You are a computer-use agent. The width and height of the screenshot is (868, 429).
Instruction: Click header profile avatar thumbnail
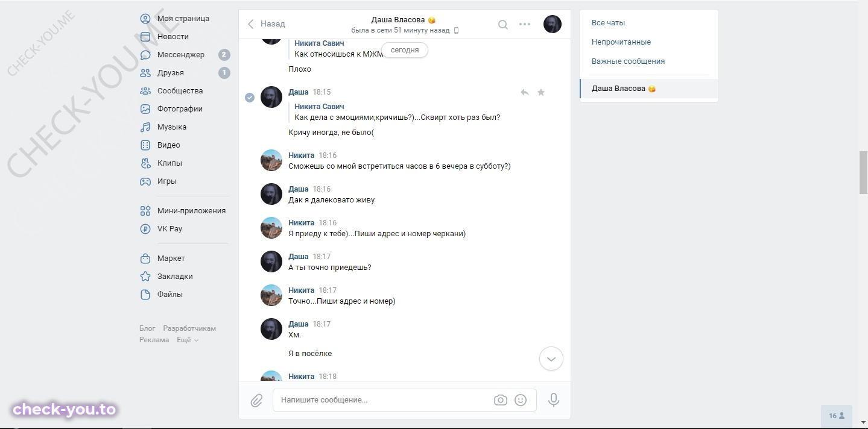[553, 24]
